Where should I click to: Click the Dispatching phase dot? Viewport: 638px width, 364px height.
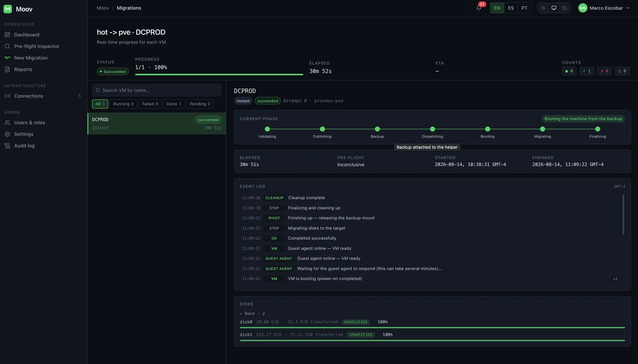(432, 129)
